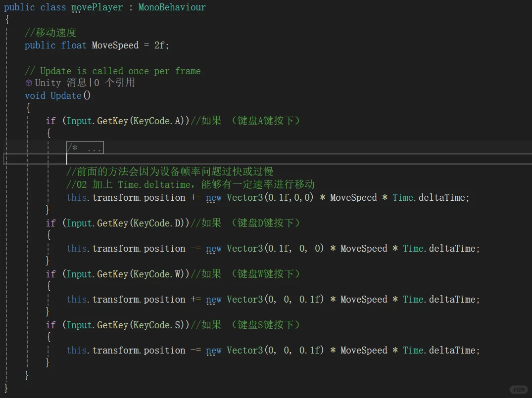This screenshot has width=532, height=398.
Task: Click the Update method name
Action: tap(66, 95)
